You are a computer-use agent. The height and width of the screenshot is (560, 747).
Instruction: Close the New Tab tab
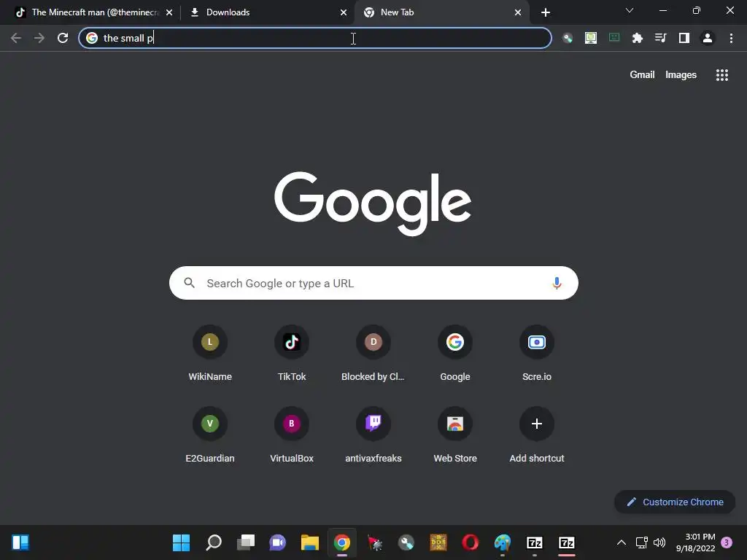coord(518,12)
